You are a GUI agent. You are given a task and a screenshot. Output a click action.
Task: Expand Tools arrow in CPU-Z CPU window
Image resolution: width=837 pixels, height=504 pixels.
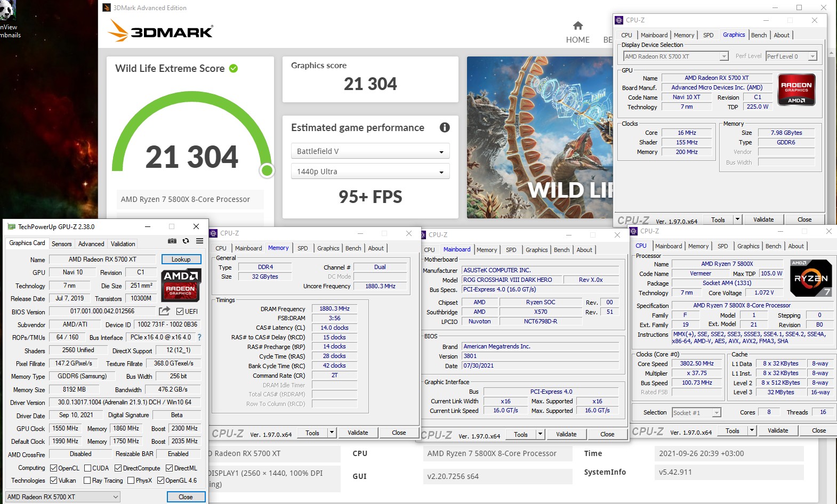coord(752,430)
